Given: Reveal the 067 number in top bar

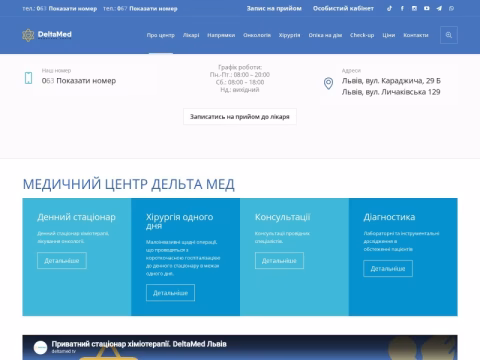Looking at the screenshot, I should (153, 9).
